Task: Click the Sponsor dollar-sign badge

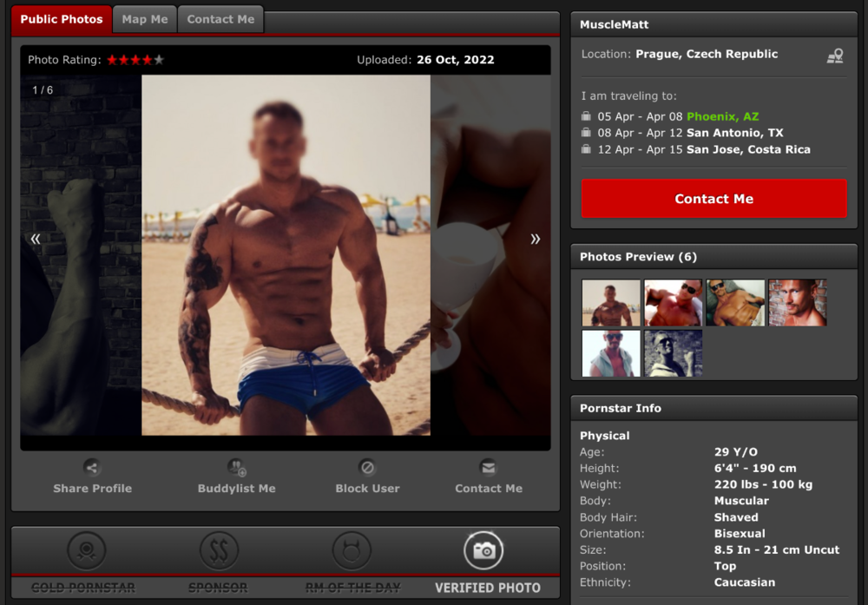Action: point(219,550)
